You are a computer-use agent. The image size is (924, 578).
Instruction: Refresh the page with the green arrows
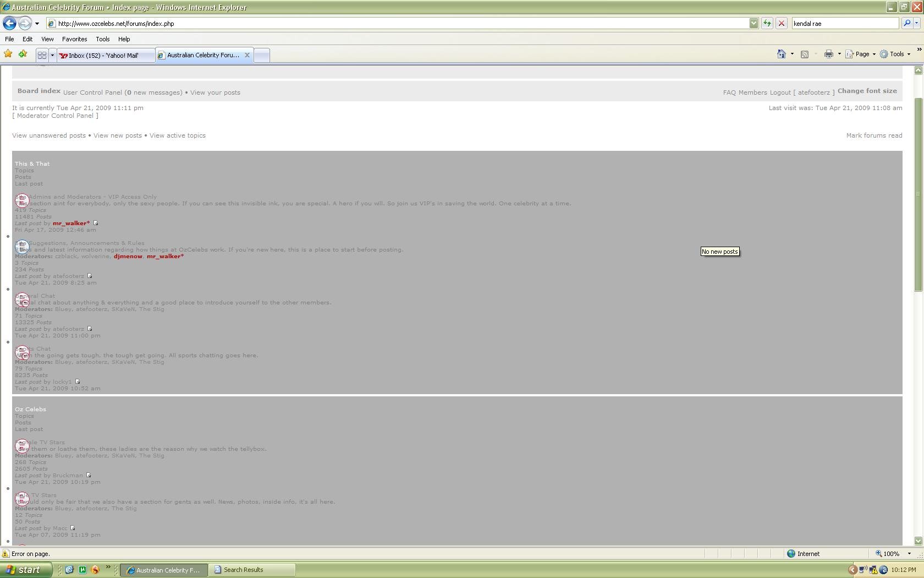point(767,24)
